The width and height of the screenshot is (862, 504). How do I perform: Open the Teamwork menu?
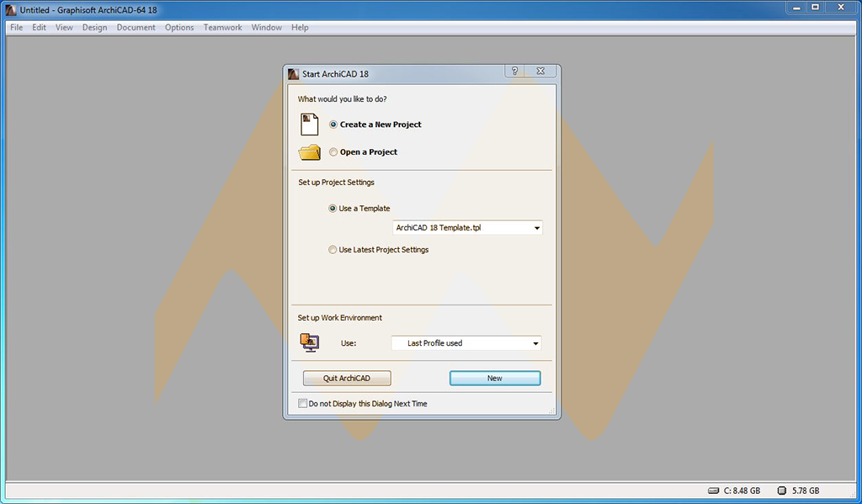click(222, 27)
